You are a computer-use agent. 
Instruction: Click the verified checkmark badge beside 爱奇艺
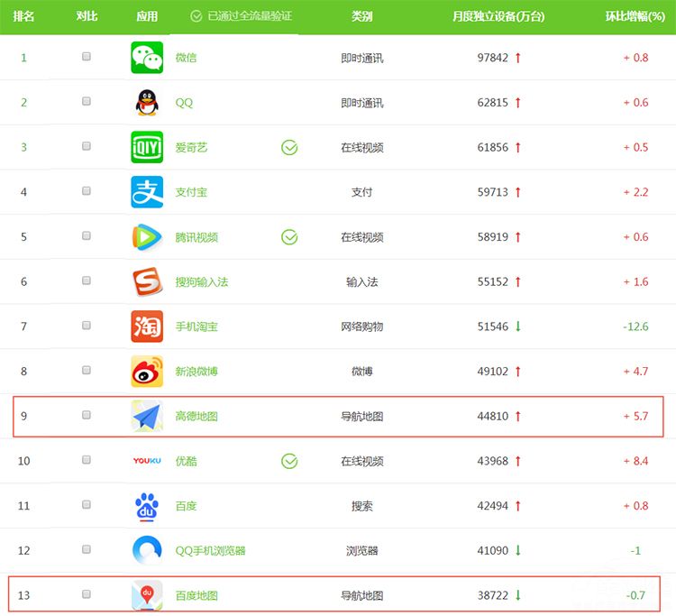(289, 147)
